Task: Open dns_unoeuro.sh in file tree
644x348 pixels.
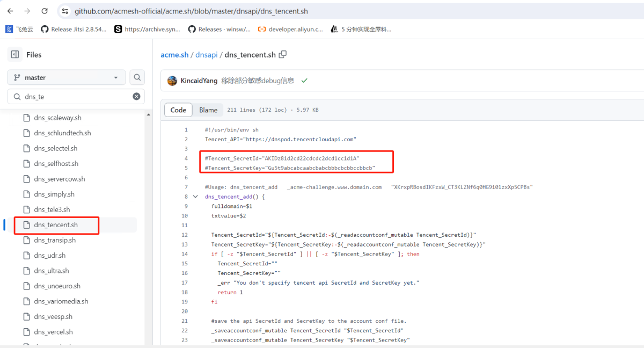Action: (x=57, y=286)
